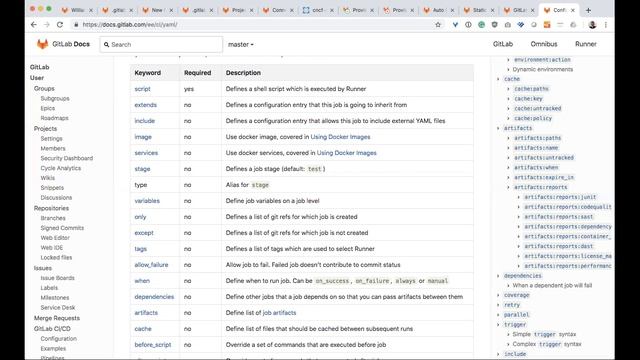
Task: Jump to Simple trigger syntax in outline
Action: coord(544,334)
